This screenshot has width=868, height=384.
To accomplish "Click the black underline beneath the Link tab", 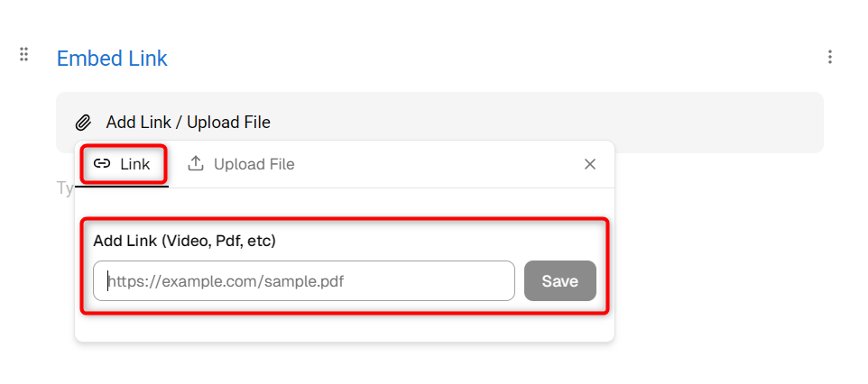I will click(x=122, y=187).
